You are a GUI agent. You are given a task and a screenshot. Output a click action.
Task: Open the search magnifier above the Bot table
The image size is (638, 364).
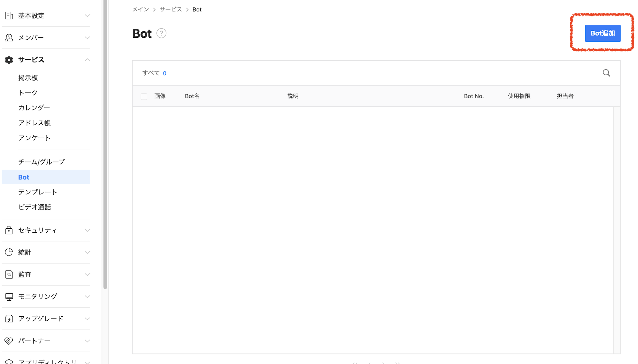pos(606,73)
